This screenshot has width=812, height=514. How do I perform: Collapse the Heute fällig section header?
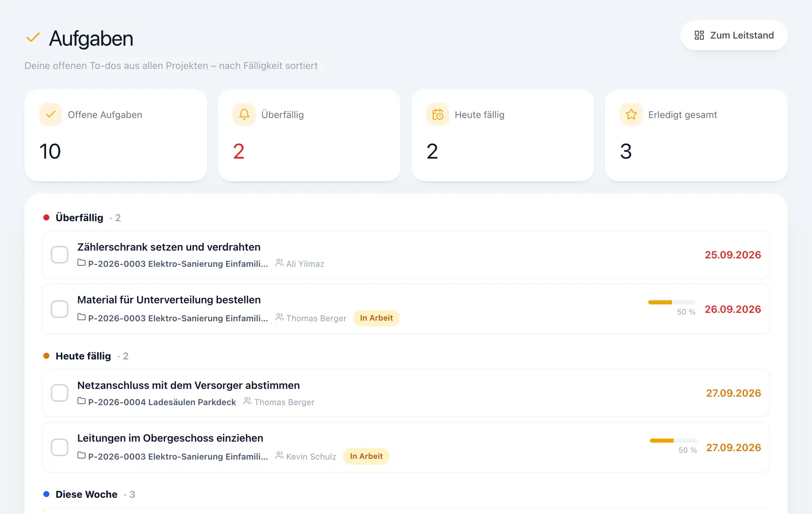(x=86, y=356)
